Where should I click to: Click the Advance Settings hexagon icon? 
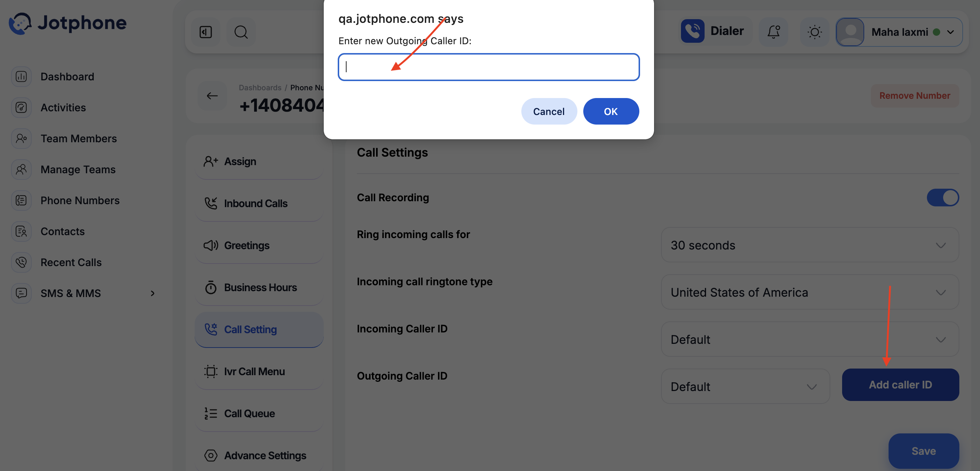(211, 456)
